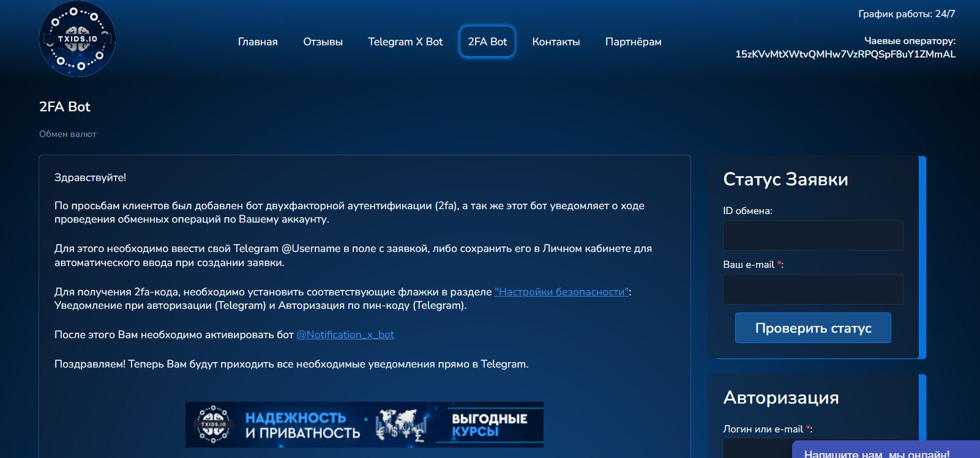Image resolution: width=980 pixels, height=458 pixels.
Task: Focus the Ваш e-mail input field
Action: click(813, 289)
